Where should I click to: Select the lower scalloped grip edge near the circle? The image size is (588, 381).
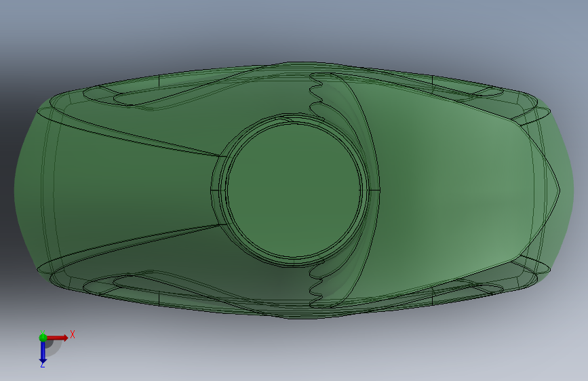click(x=317, y=285)
